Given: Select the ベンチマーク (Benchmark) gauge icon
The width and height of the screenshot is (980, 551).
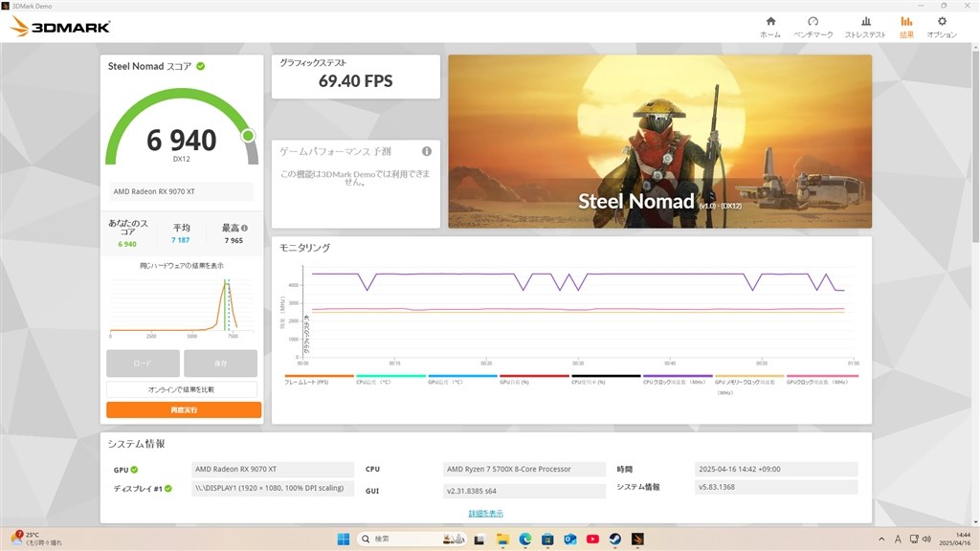Looking at the screenshot, I should pos(813,26).
